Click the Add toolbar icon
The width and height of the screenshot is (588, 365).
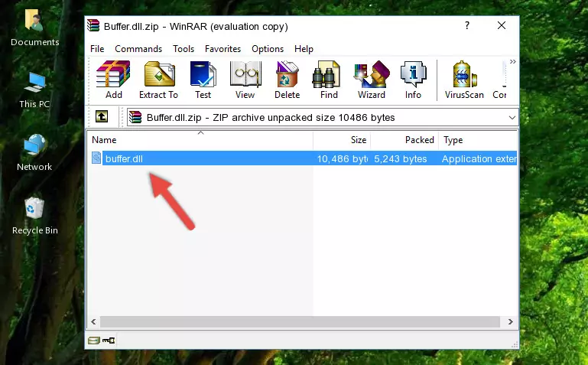point(113,80)
